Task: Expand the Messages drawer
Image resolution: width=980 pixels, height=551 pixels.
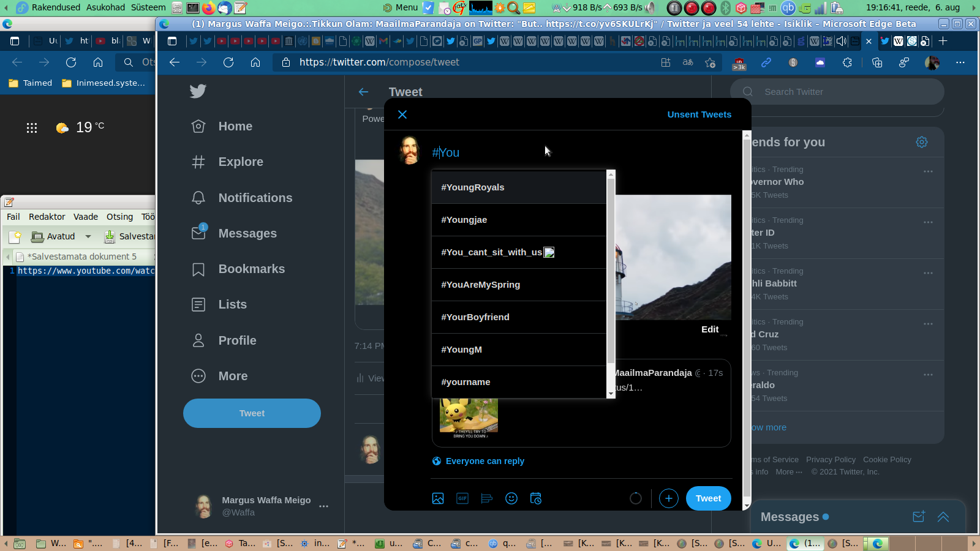Action: coord(943,517)
